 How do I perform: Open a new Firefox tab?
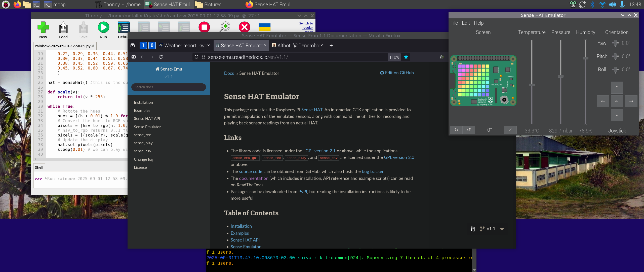tap(331, 46)
